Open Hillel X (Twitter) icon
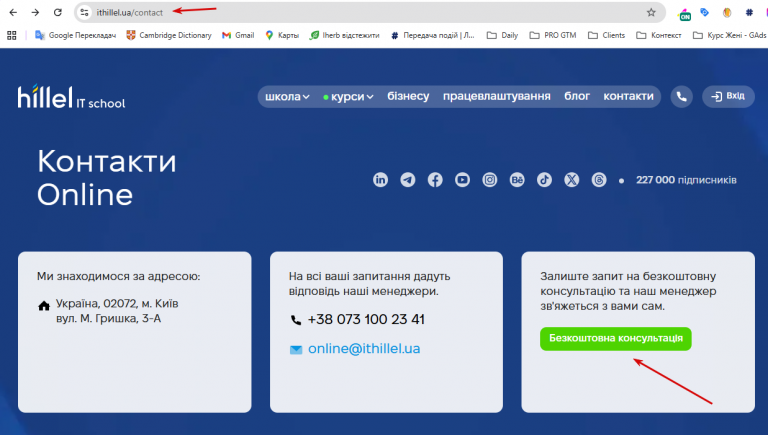Screen dimensions: 768x435 pos(572,180)
